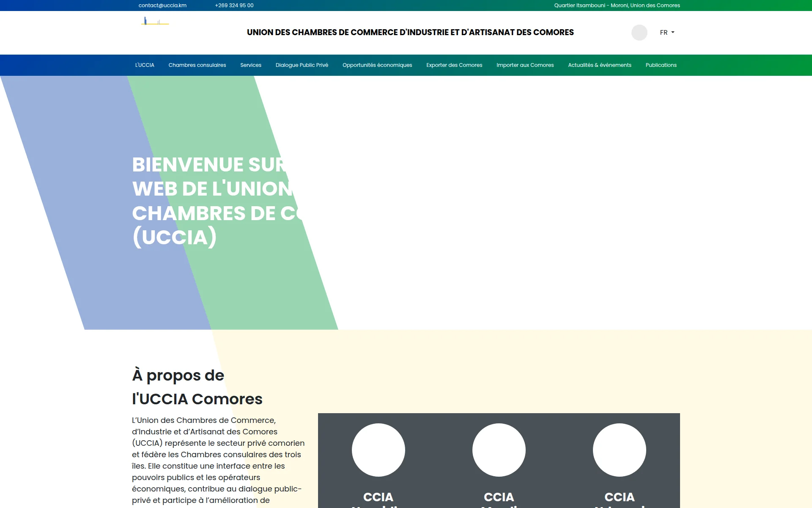Click the contact@uccia.km email link
Image resolution: width=812 pixels, height=508 pixels.
point(162,6)
